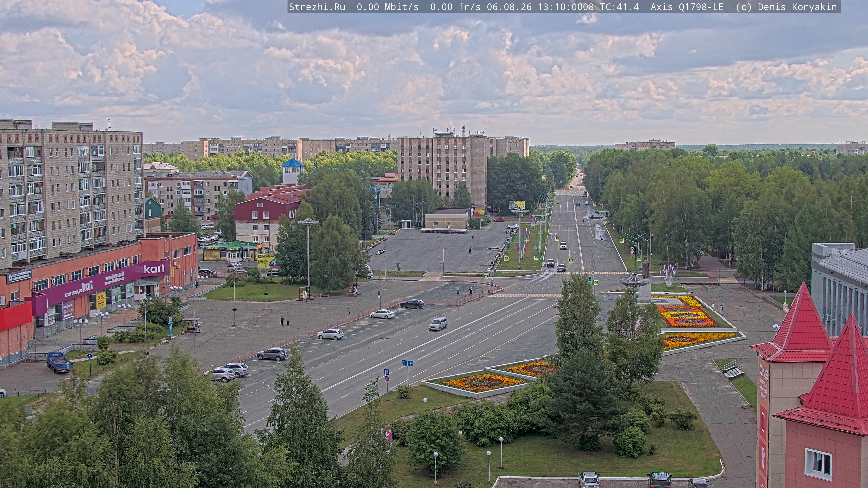The image size is (868, 488).
Task: Select the "06.08.26" date stamp
Action: (x=509, y=7)
